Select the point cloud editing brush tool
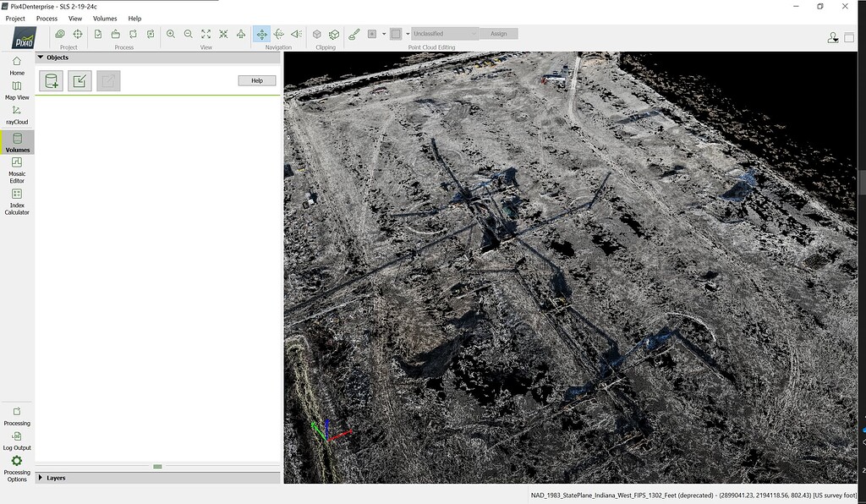This screenshot has width=866, height=504. click(x=354, y=34)
